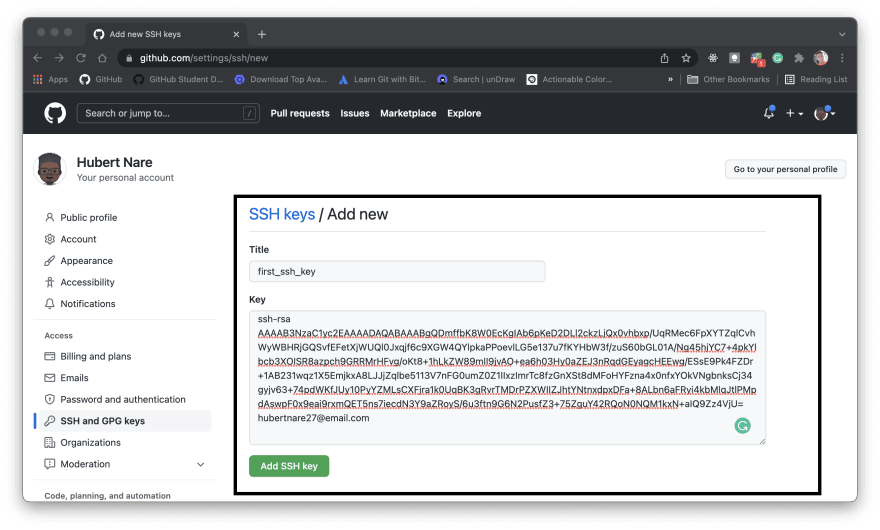
Task: Open Other Bookmarks folder
Action: [x=728, y=80]
